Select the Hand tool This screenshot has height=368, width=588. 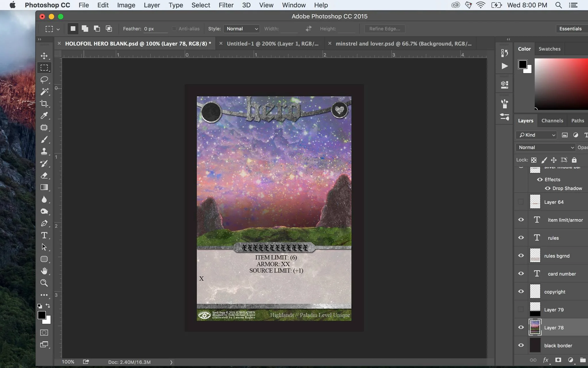coord(44,271)
